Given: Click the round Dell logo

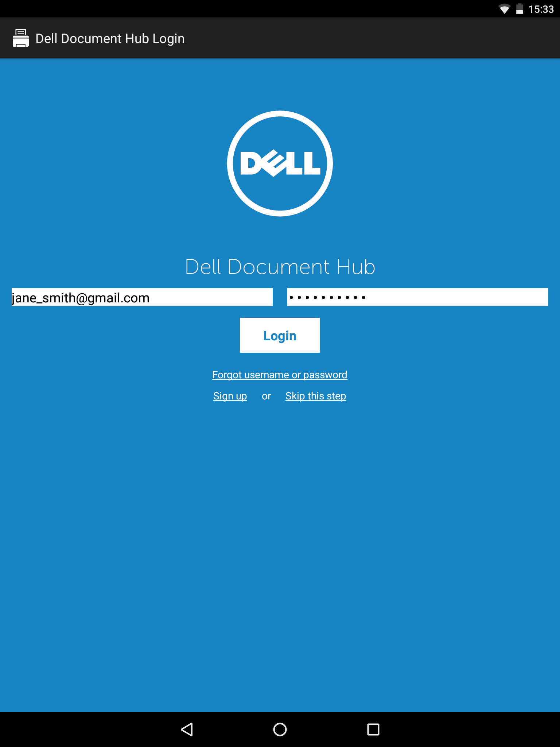Looking at the screenshot, I should [280, 163].
